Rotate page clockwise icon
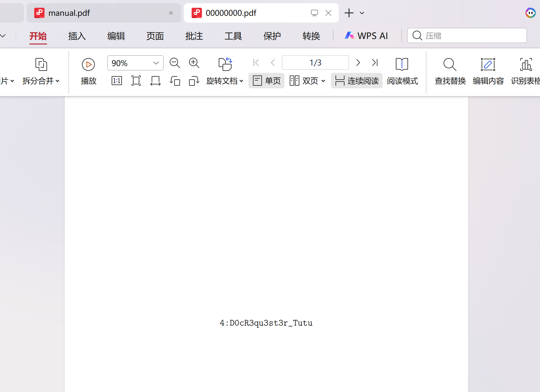 pos(194,81)
